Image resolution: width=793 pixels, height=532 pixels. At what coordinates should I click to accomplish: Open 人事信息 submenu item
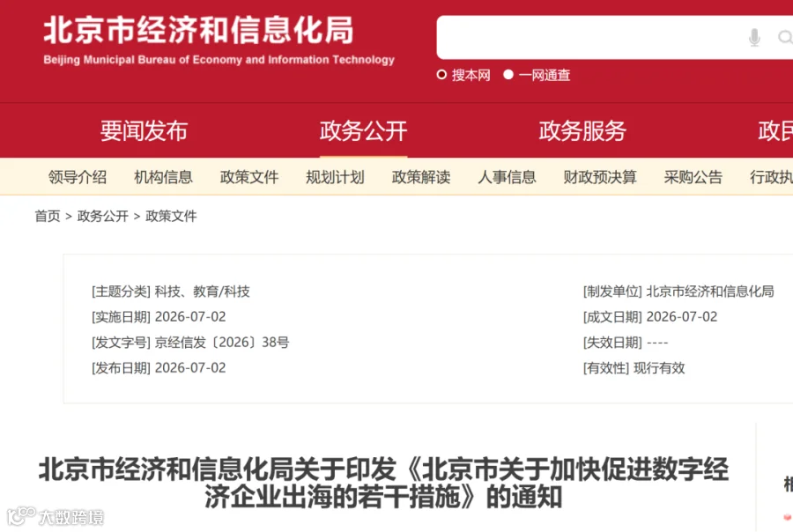[x=508, y=177]
